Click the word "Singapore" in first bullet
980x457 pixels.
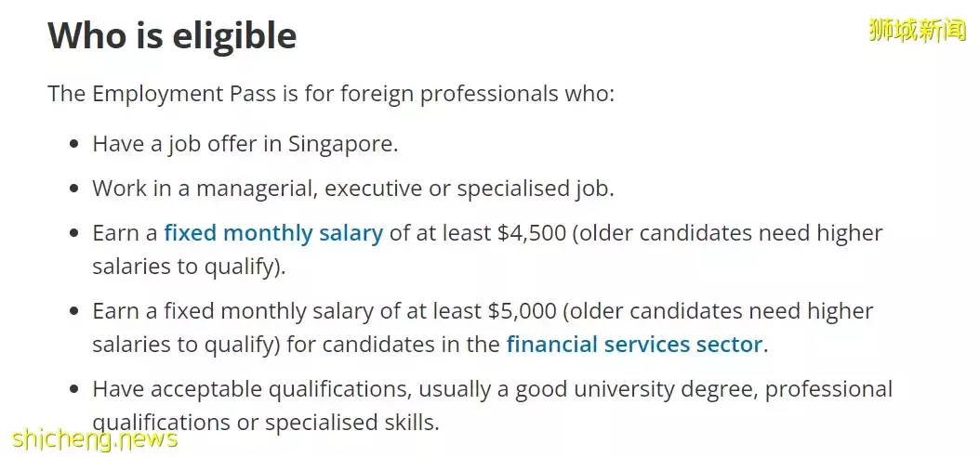pyautogui.click(x=342, y=145)
